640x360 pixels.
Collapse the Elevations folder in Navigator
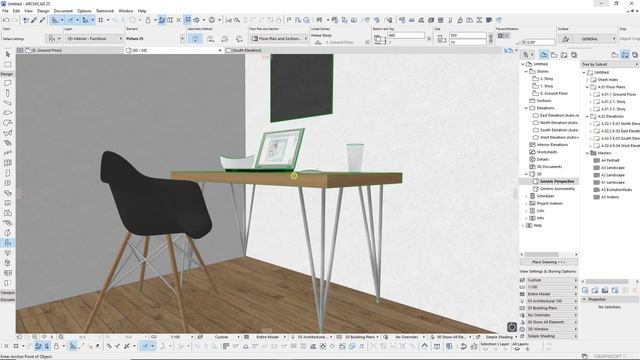[x=526, y=108]
